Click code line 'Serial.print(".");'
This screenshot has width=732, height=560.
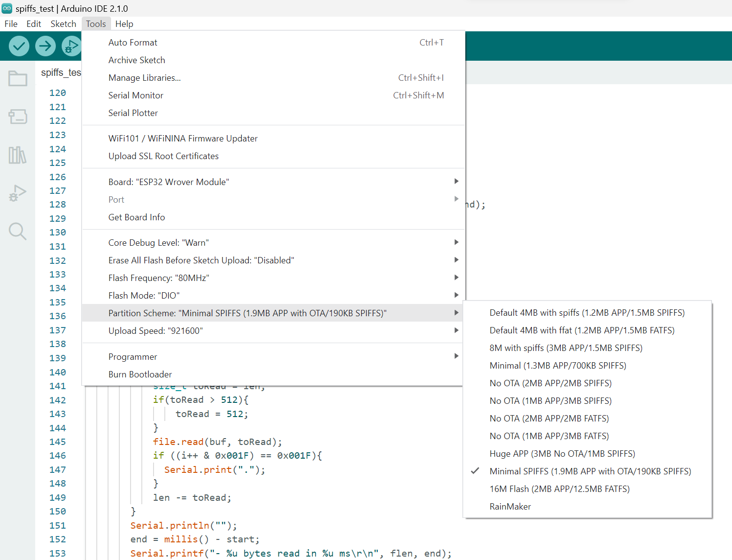214,470
